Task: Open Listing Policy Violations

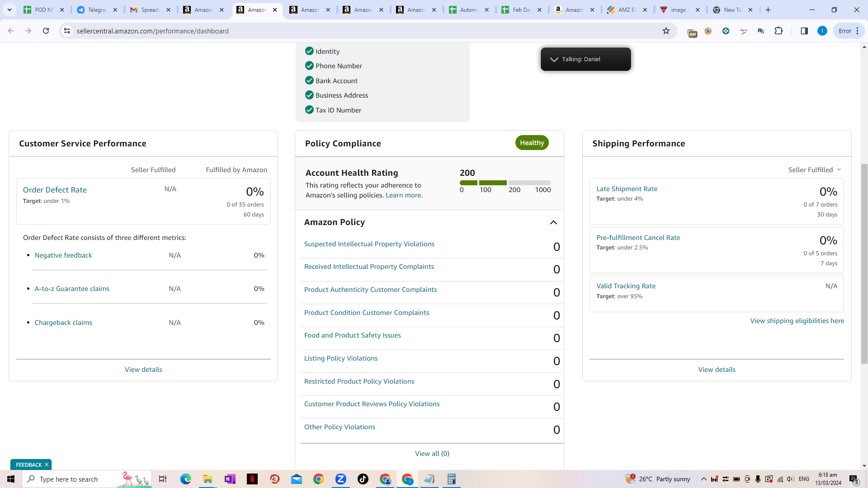Action: 341,358
